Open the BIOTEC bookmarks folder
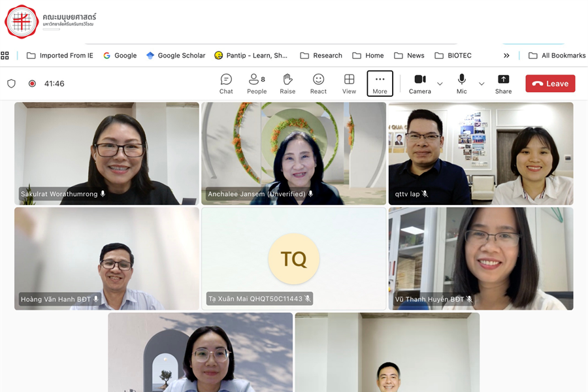Screen dimensions: 588x392 click(x=453, y=56)
